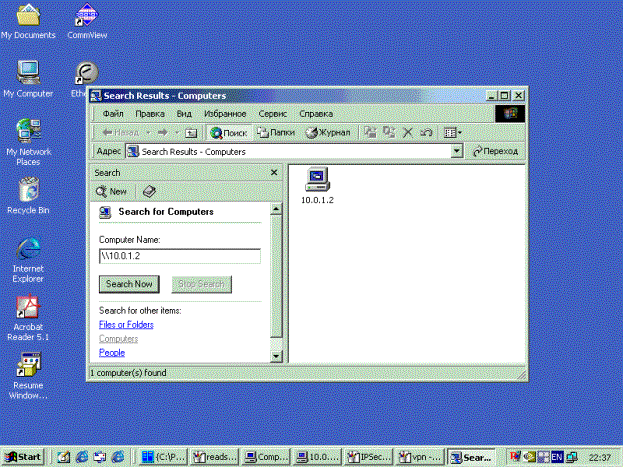This screenshot has width=623, height=467.
Task: Open the Сервис menu
Action: (273, 114)
